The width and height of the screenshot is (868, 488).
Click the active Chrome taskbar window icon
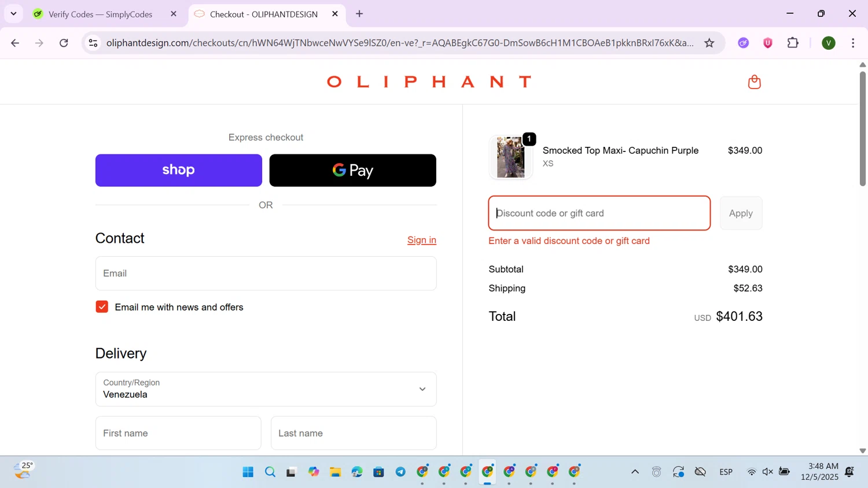pyautogui.click(x=488, y=472)
